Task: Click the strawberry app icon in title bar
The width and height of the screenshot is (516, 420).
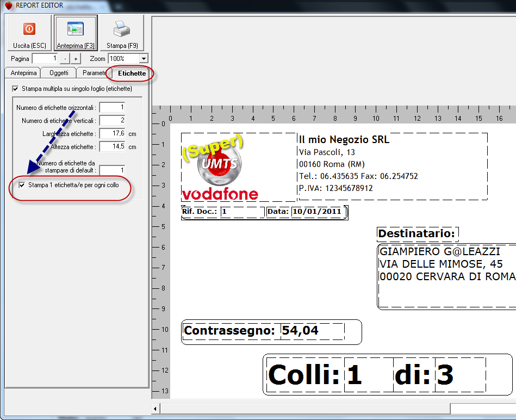Action: click(x=9, y=5)
